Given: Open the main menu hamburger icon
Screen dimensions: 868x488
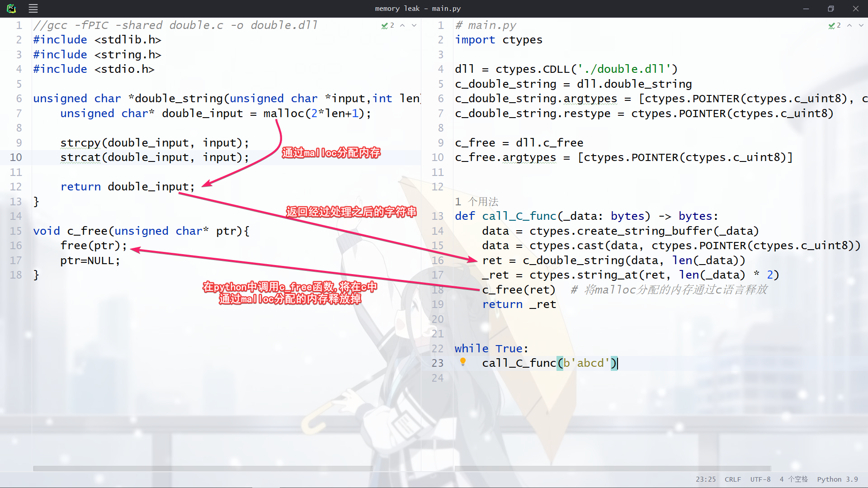Looking at the screenshot, I should click(x=33, y=9).
